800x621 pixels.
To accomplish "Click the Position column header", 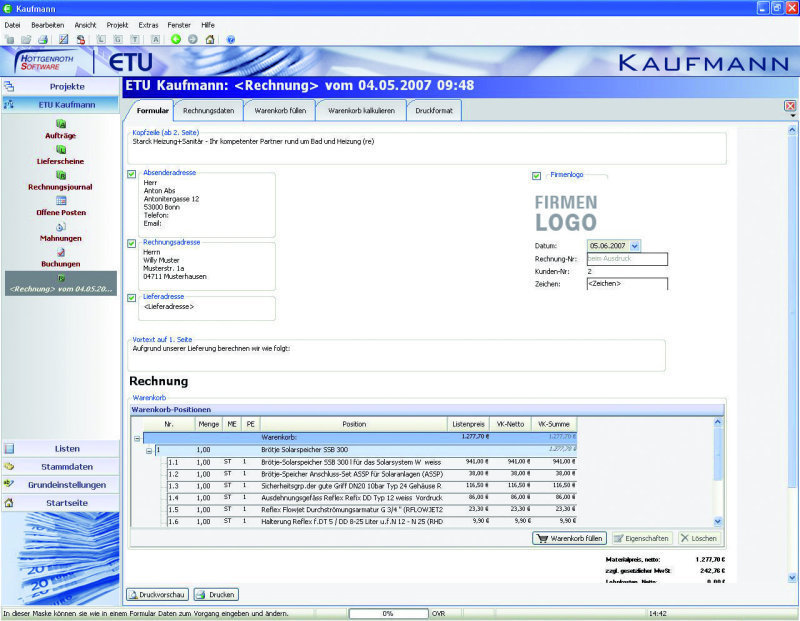I will click(x=354, y=424).
